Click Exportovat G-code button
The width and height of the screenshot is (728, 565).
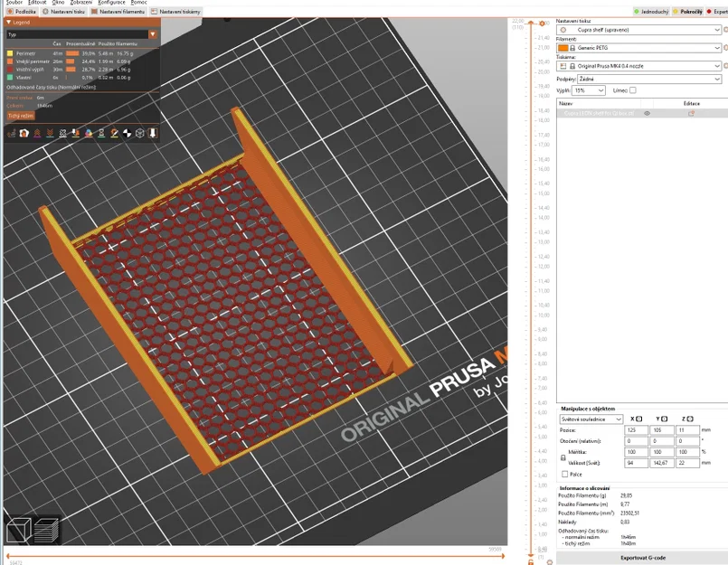pyautogui.click(x=643, y=558)
